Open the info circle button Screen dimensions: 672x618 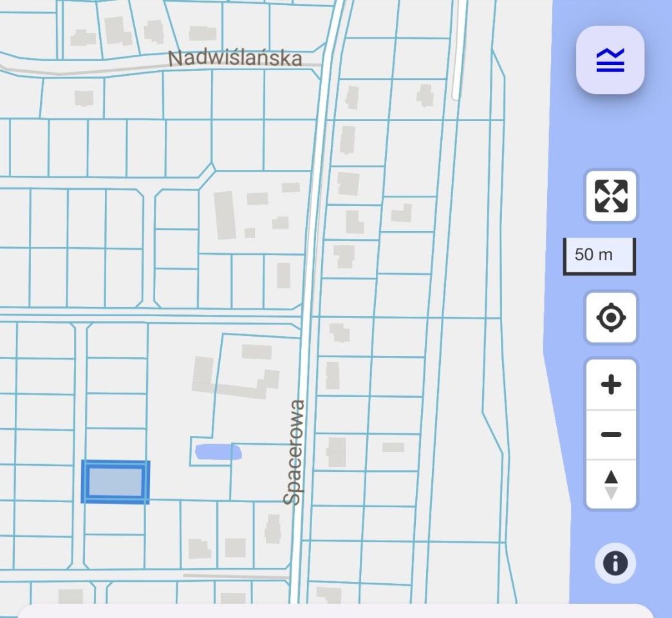click(x=615, y=563)
